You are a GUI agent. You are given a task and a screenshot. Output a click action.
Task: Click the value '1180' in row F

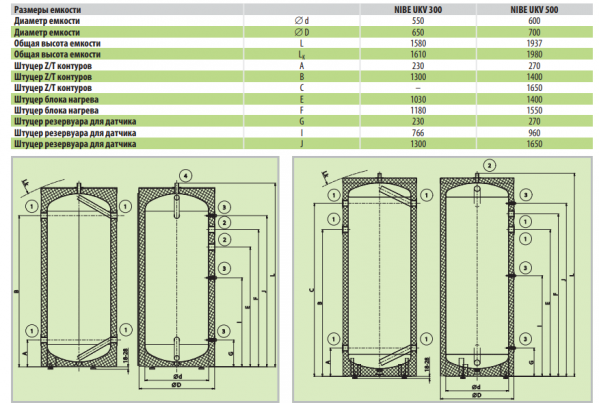pos(418,110)
